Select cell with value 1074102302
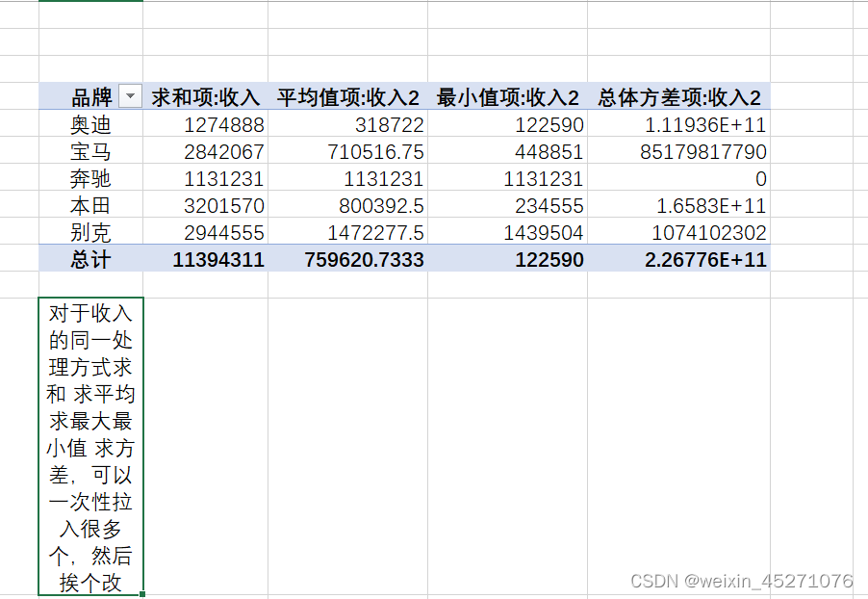Image resolution: width=868 pixels, height=599 pixels. coord(678,232)
